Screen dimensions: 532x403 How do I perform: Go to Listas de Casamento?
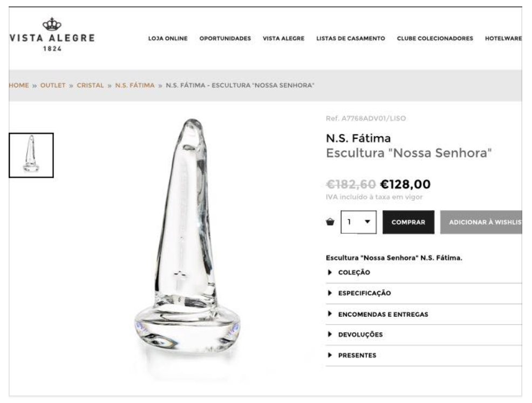click(350, 39)
